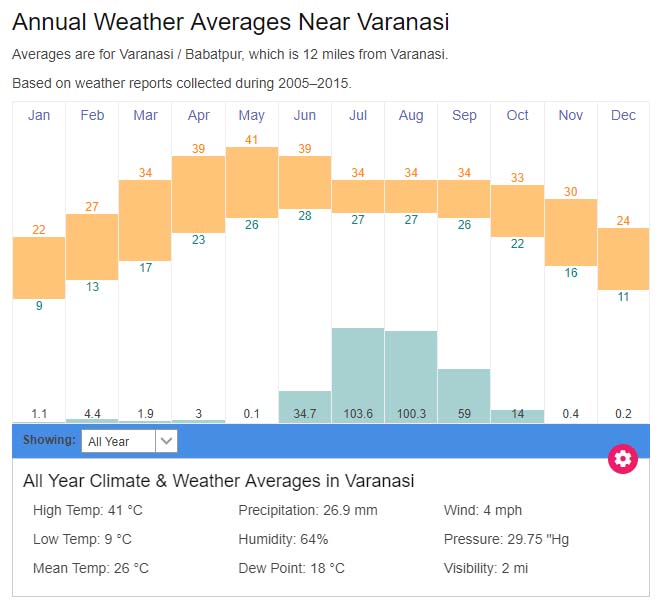Pick the Dec month header
This screenshot has height=606, width=661.
coord(623,115)
